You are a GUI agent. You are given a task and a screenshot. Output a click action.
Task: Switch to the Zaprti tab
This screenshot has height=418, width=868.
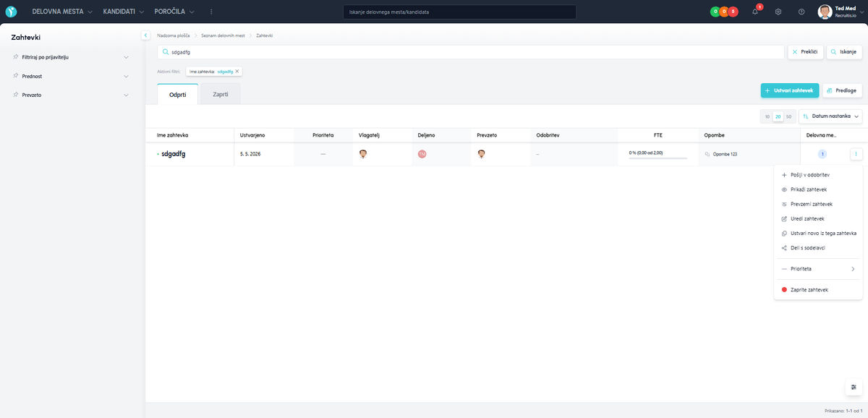(221, 94)
